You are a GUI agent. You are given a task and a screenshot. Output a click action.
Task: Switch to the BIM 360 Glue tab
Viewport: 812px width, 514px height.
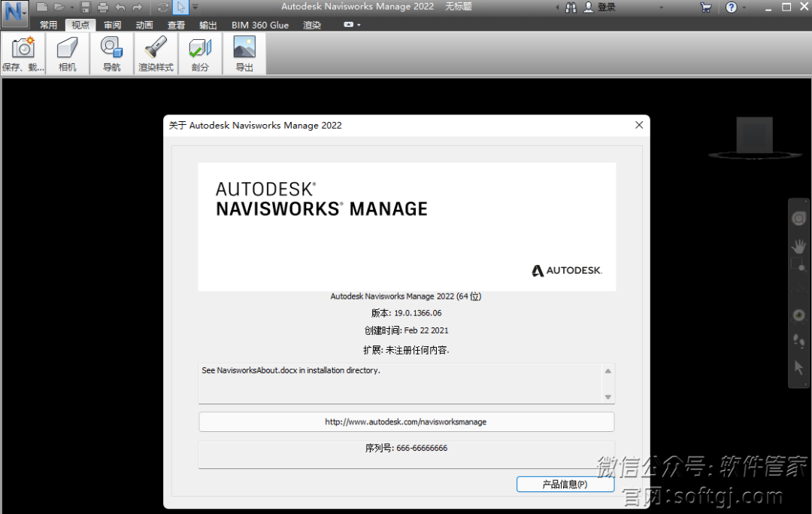click(x=260, y=25)
